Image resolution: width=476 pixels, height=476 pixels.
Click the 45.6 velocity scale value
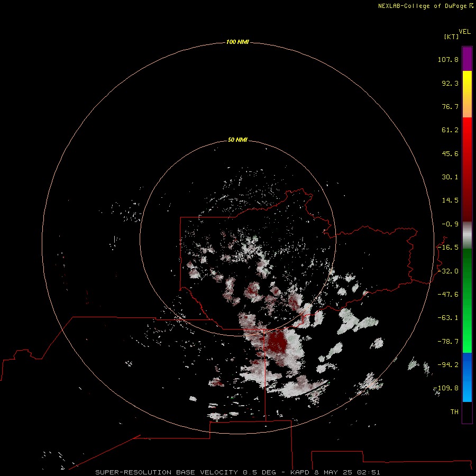tap(450, 153)
